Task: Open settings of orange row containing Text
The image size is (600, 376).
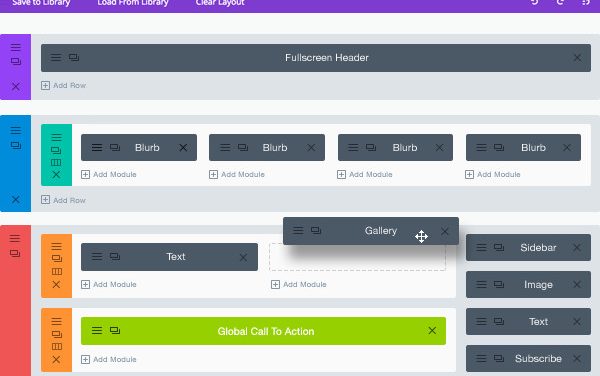Action: pyautogui.click(x=56, y=246)
